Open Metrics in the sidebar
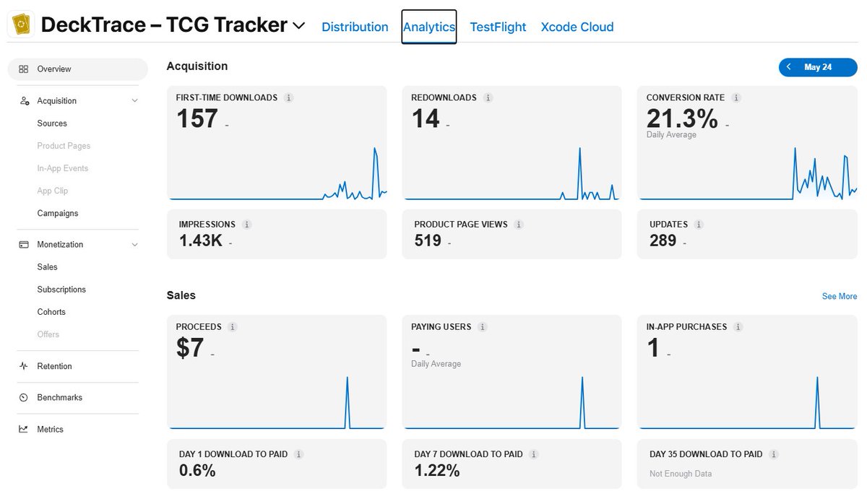The height and width of the screenshot is (504, 867). (51, 430)
